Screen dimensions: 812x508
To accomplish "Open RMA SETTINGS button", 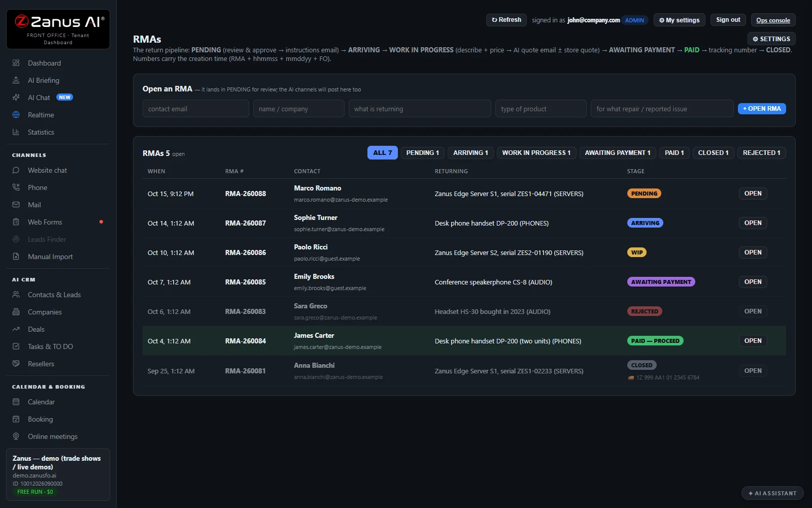I will click(x=771, y=39).
